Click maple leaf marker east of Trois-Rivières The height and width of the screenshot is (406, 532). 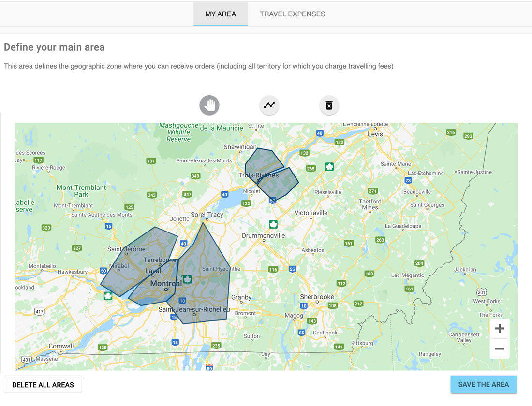329,167
